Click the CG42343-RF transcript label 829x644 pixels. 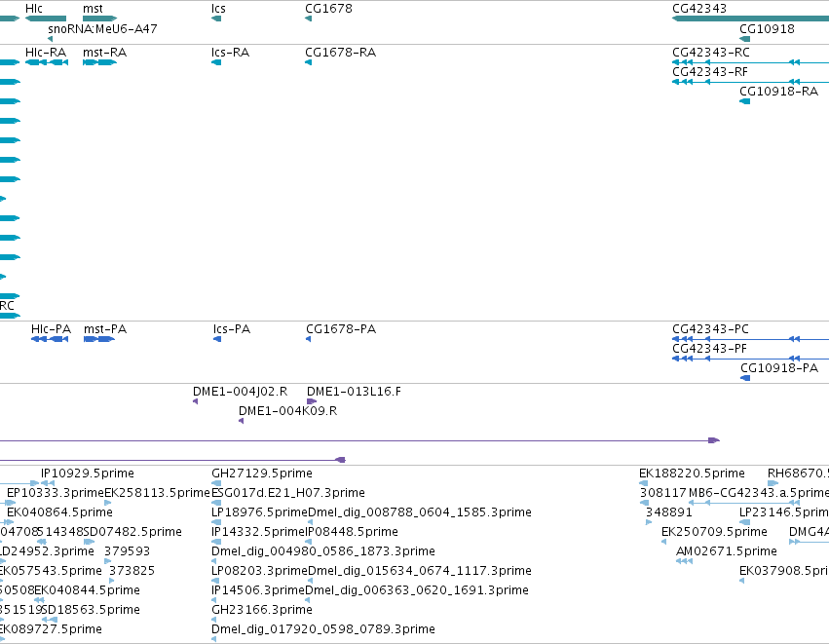(x=710, y=72)
